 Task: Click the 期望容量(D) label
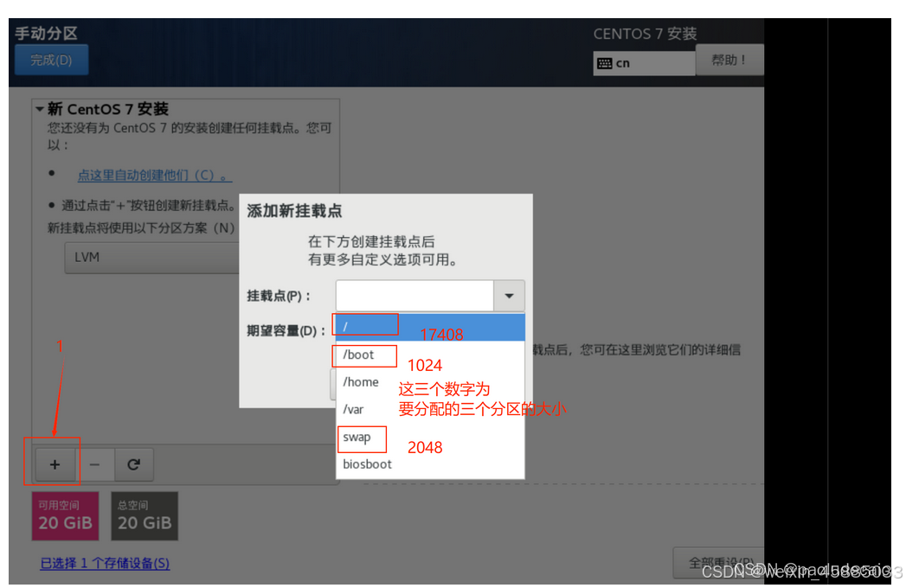coord(286,331)
